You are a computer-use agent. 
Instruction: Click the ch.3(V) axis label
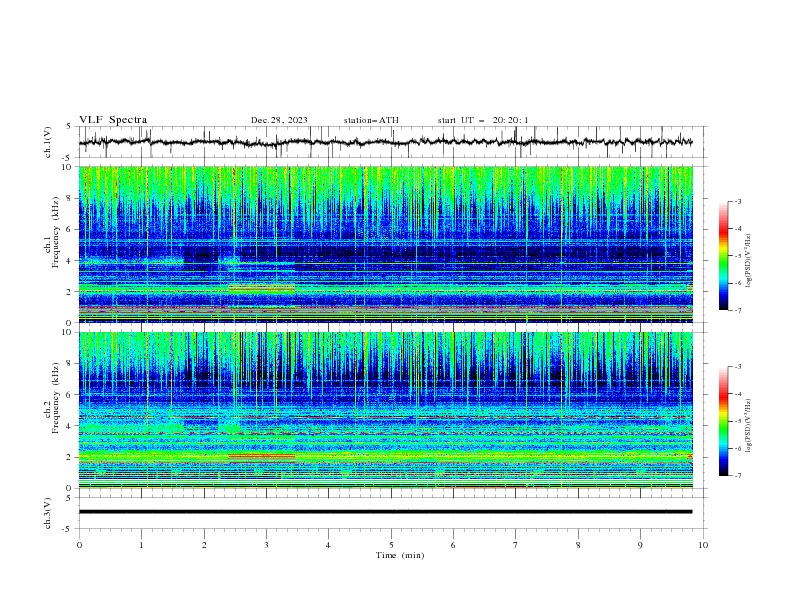[x=49, y=513]
